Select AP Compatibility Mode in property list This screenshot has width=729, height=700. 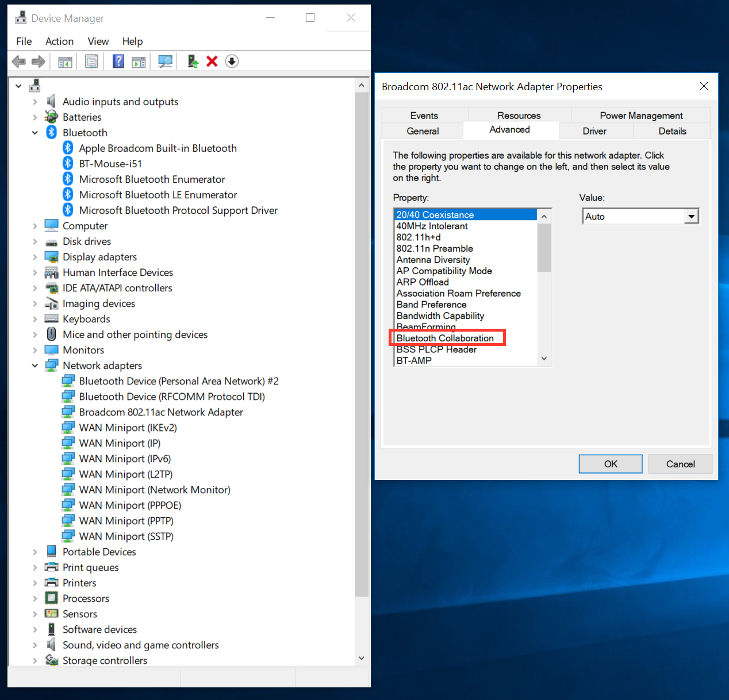(444, 271)
